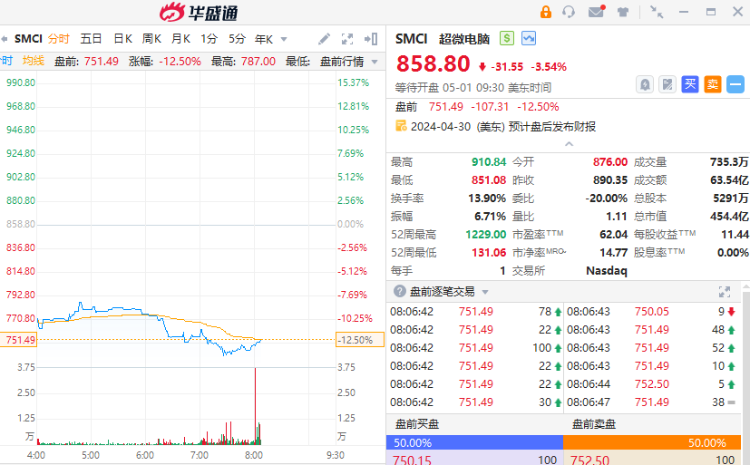Open the note memo icon

667,85
